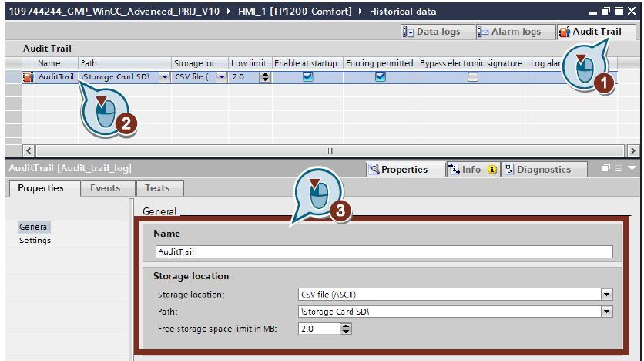Click the Path column header

(x=125, y=63)
